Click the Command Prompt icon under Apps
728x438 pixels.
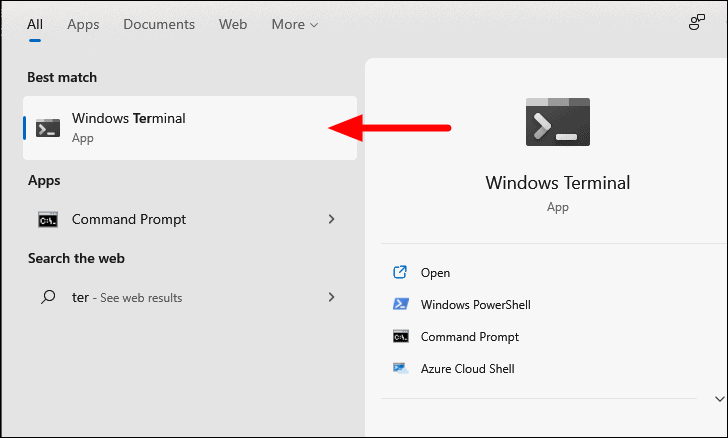[x=47, y=219]
